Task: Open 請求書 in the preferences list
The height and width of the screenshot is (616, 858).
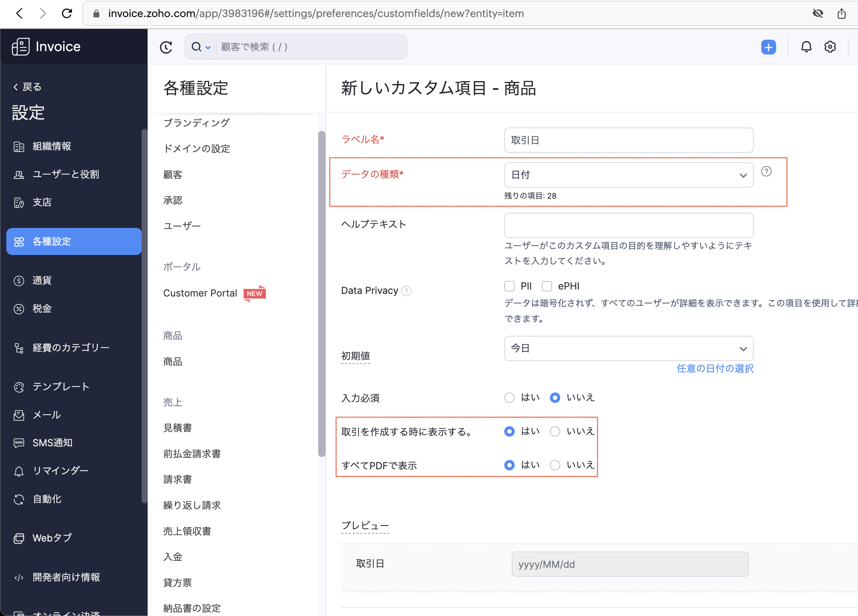Action: click(178, 479)
